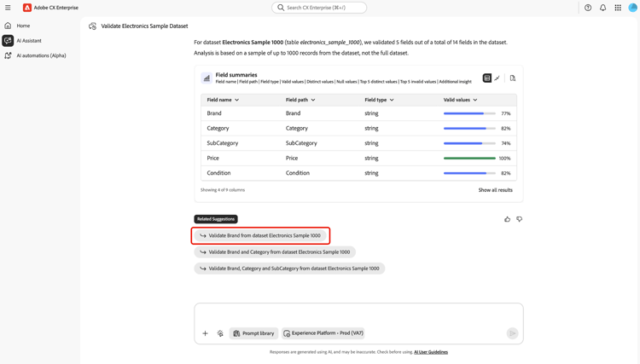Viewport: 640px width, 364px height.
Task: Click the Brand valid values progress bar
Action: pyautogui.click(x=469, y=113)
